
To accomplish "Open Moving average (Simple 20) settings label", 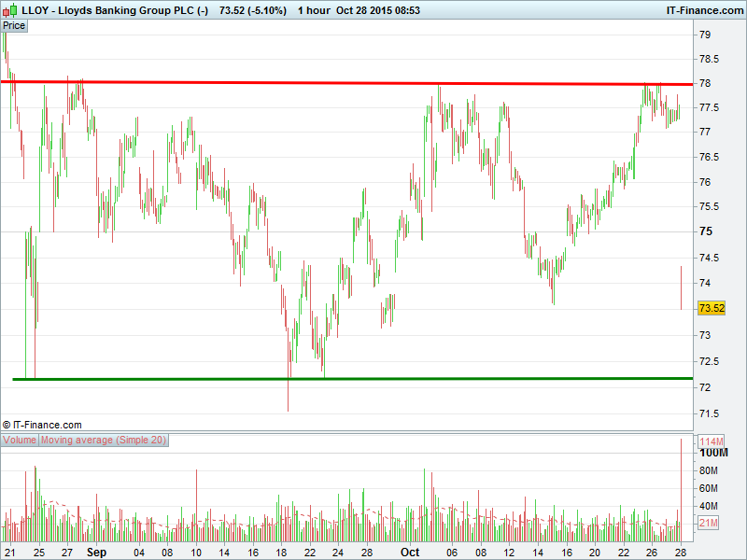I will [104, 440].
